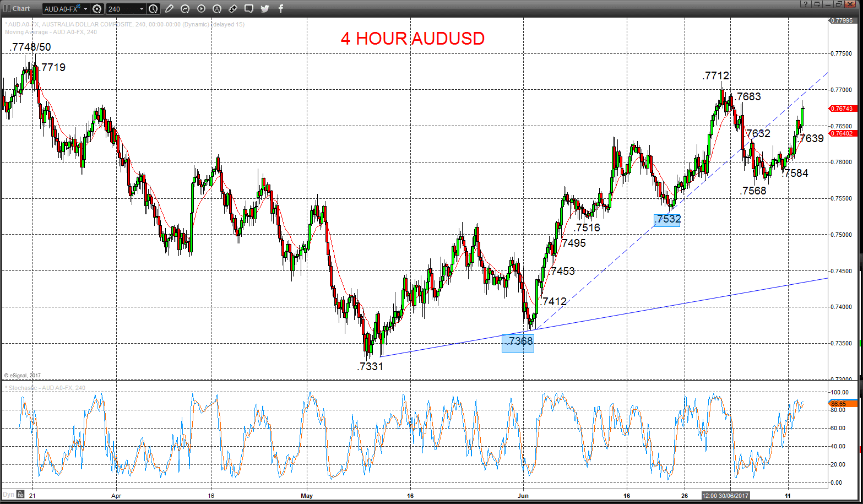Click the Apr label on time axis
863x504 pixels.
(x=116, y=496)
